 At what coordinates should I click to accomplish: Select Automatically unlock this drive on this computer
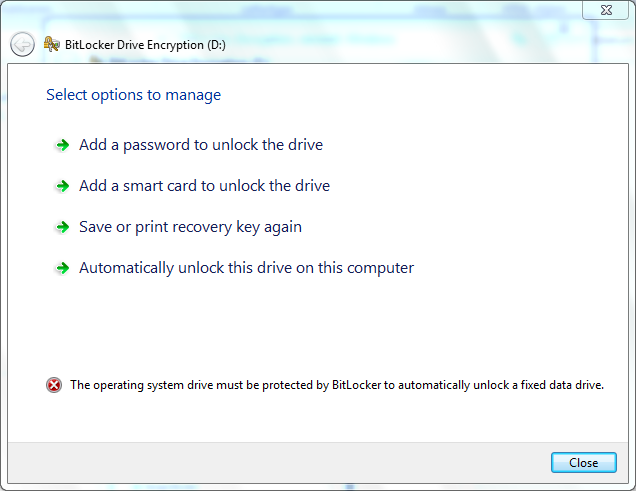pos(247,268)
